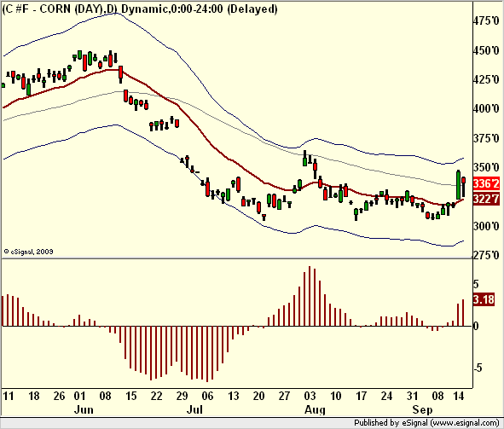Click the date label 24 on time axis
Image resolution: width=504 pixels, height=429 pixels.
[x=386, y=396]
